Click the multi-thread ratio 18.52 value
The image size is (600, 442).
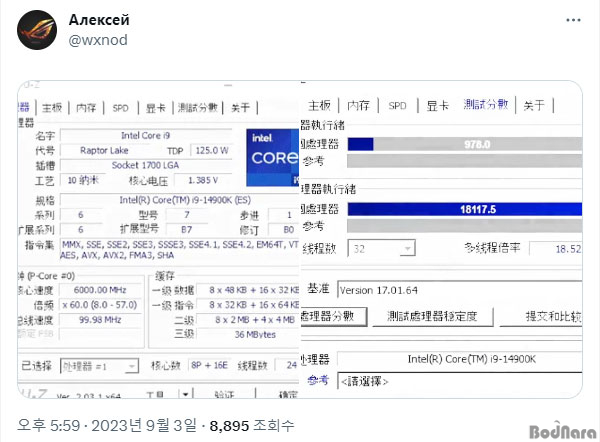click(556, 249)
